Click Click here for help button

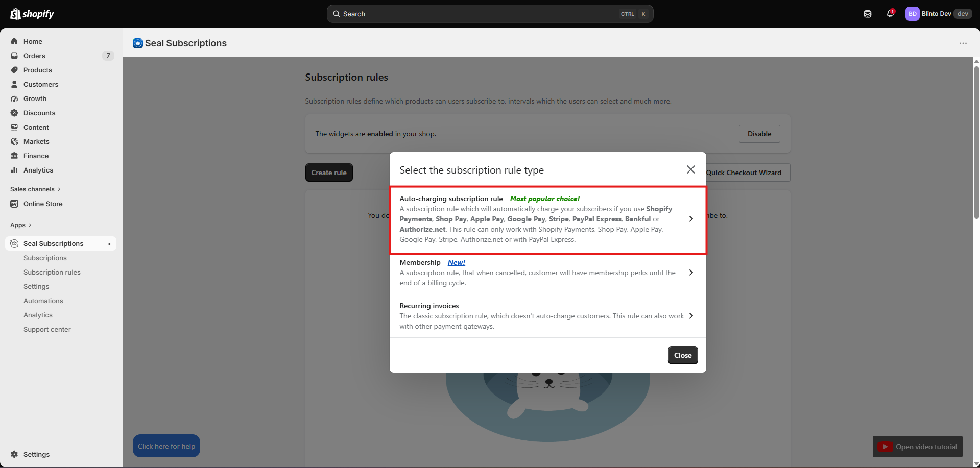point(166,446)
